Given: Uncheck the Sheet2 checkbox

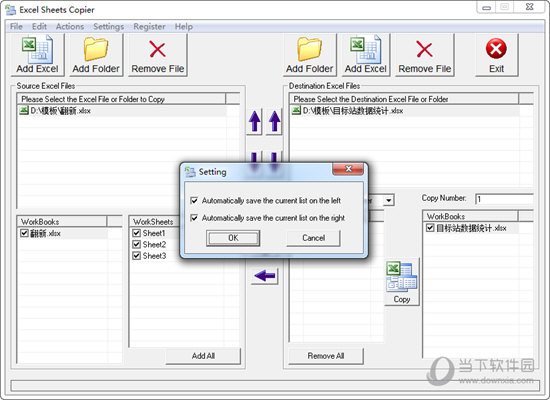Looking at the screenshot, I should pos(136,244).
